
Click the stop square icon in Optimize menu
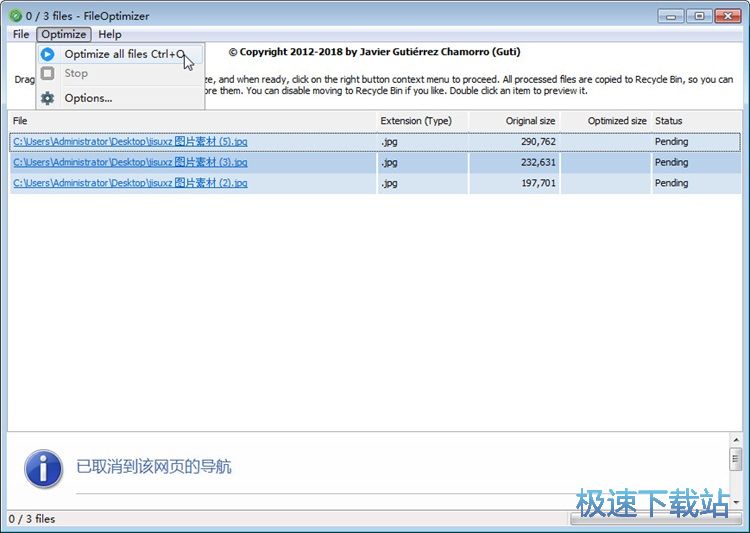click(x=47, y=73)
